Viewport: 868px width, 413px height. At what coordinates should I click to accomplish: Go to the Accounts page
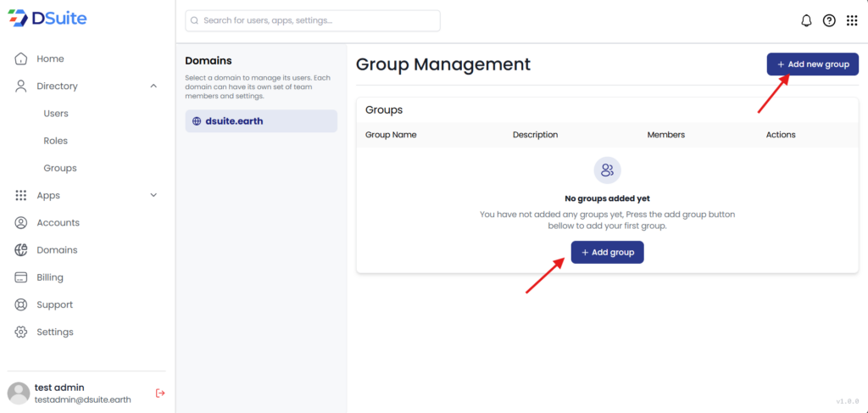point(58,222)
